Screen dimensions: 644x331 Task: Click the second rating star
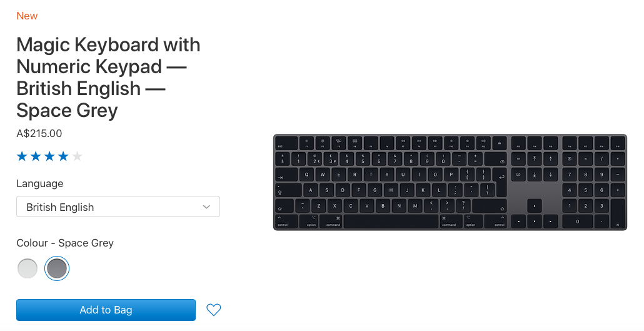(36, 156)
